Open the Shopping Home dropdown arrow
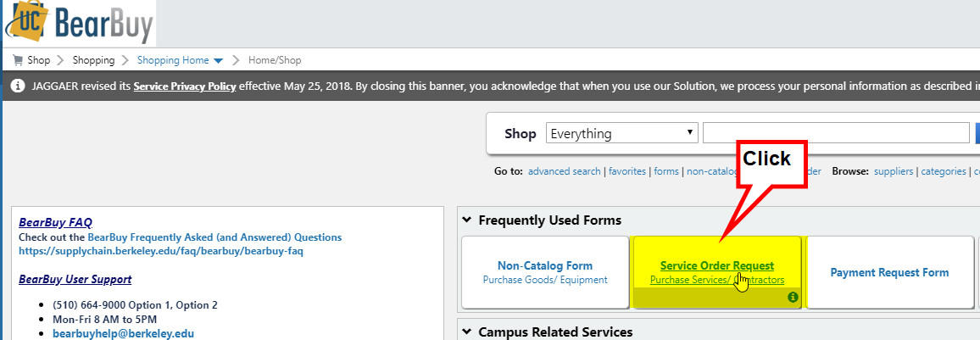 point(218,61)
